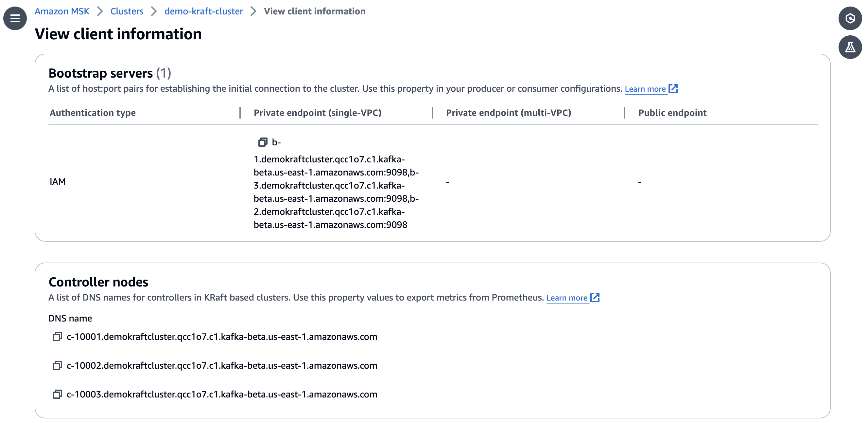Click the hexagon icon button at top right

click(849, 18)
